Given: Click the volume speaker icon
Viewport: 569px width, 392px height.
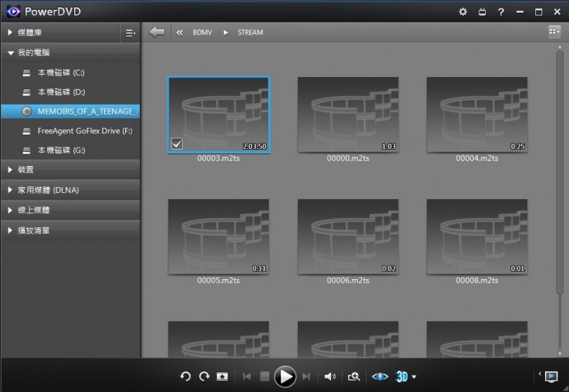Looking at the screenshot, I should [329, 376].
